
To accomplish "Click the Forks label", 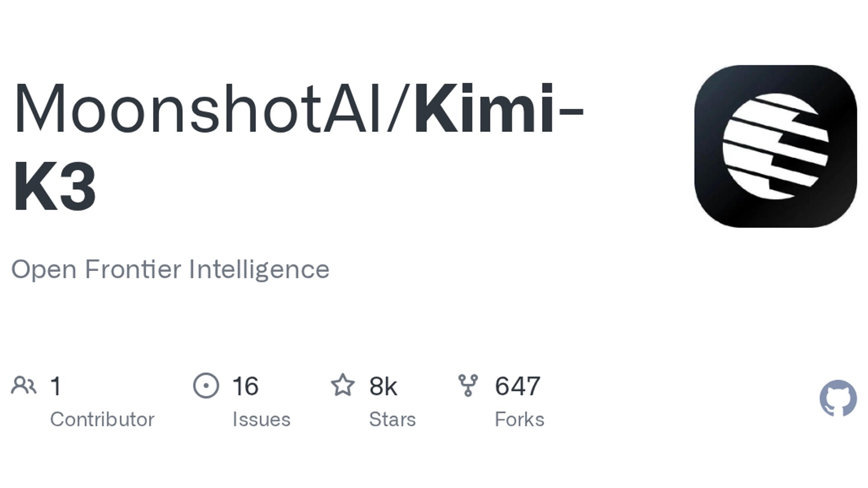I will (x=519, y=419).
